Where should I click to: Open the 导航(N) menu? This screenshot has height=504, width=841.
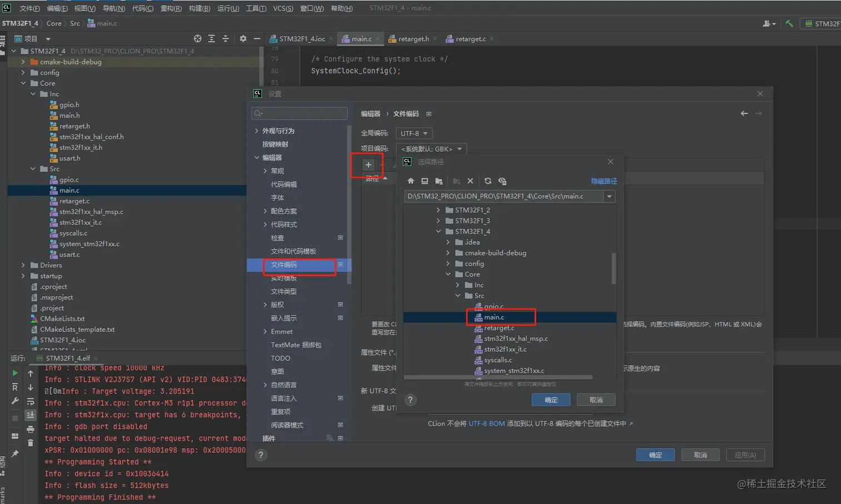pyautogui.click(x=113, y=8)
